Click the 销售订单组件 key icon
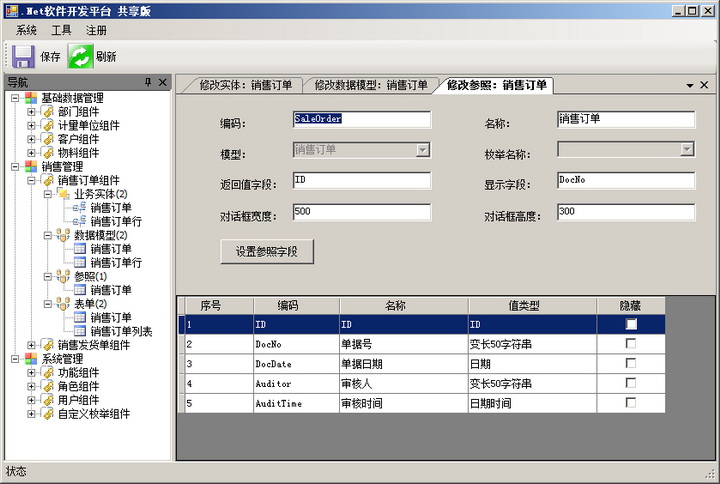Screen dimensions: 720x484 pyautogui.click(x=48, y=180)
